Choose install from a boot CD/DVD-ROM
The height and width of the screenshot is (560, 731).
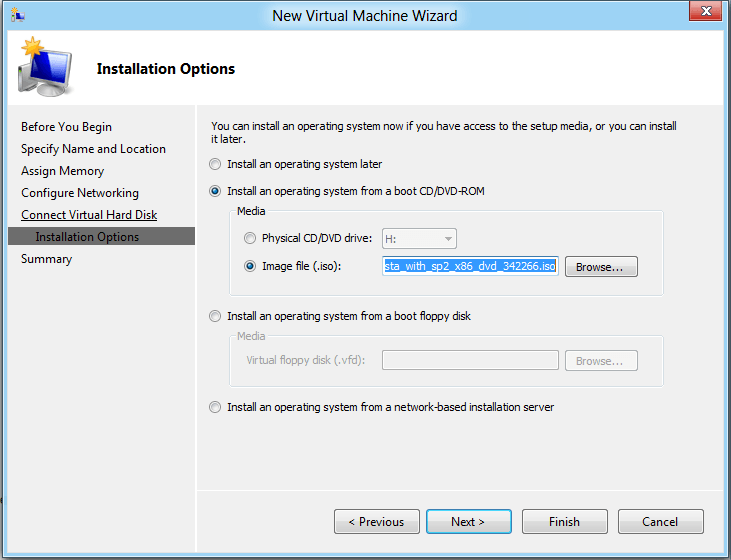click(215, 191)
